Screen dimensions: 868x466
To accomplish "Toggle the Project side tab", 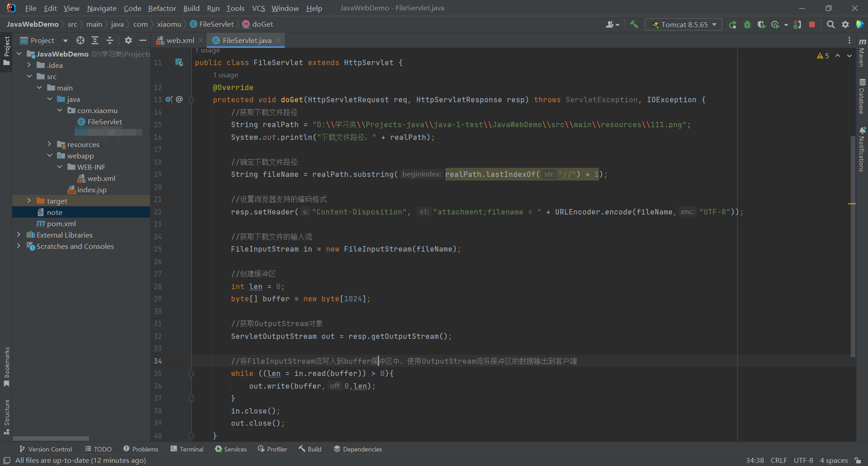I will point(6,51).
